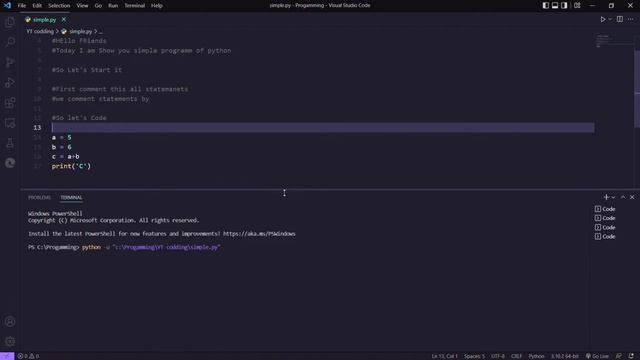Maximize the panel size with chevron
Screen dimensions: 640x360
coord(623,197)
